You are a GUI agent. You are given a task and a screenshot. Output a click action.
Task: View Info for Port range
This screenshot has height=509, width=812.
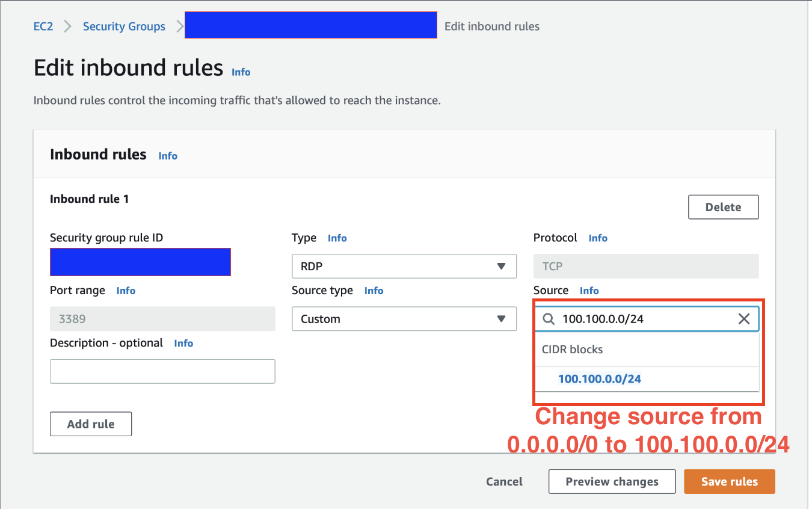click(126, 291)
